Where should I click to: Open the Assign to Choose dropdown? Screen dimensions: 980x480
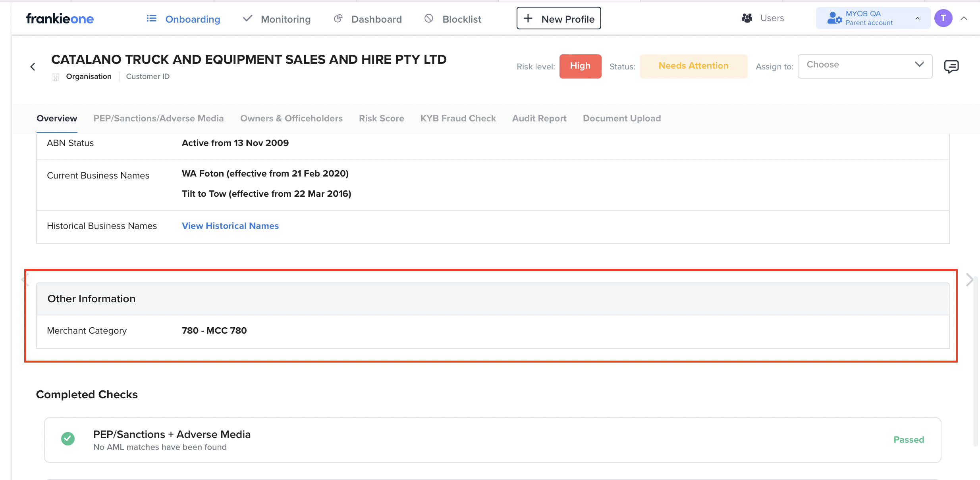(x=865, y=66)
